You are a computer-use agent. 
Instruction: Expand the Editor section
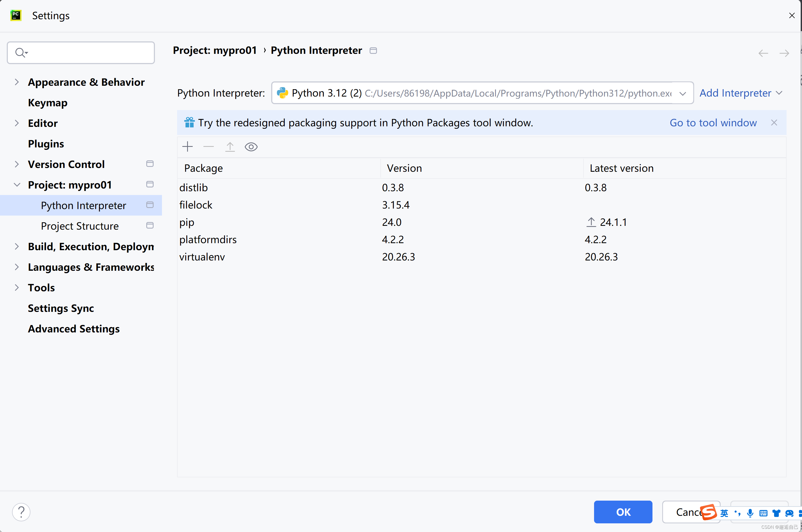click(16, 123)
